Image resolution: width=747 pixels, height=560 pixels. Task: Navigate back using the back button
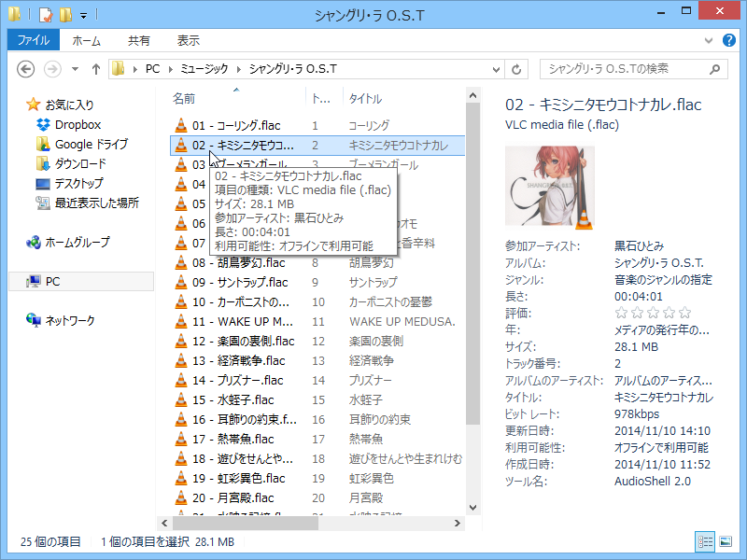27,69
